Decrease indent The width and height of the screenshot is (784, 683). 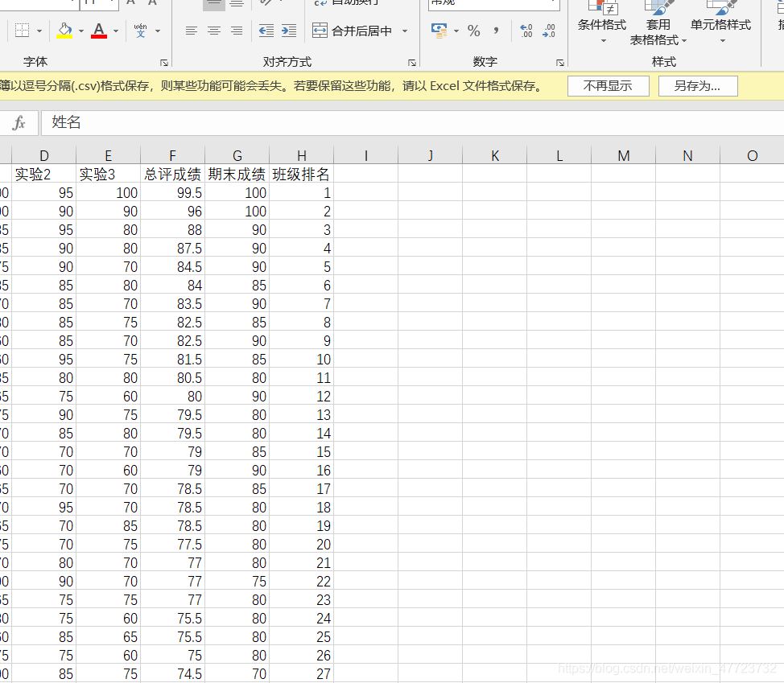tap(266, 31)
